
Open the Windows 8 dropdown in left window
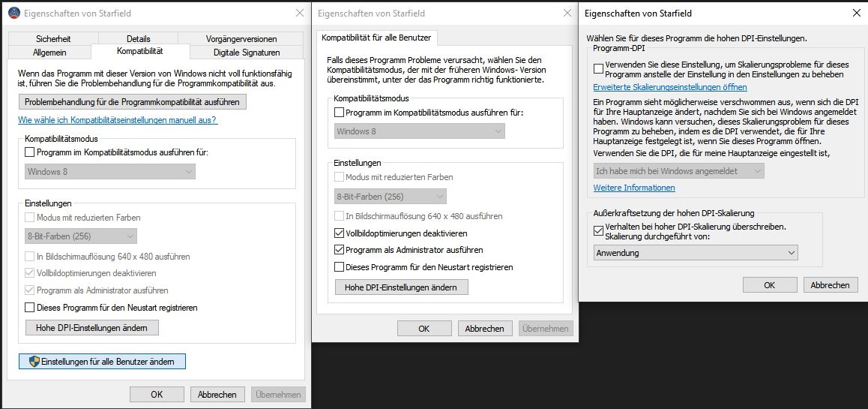pyautogui.click(x=110, y=172)
